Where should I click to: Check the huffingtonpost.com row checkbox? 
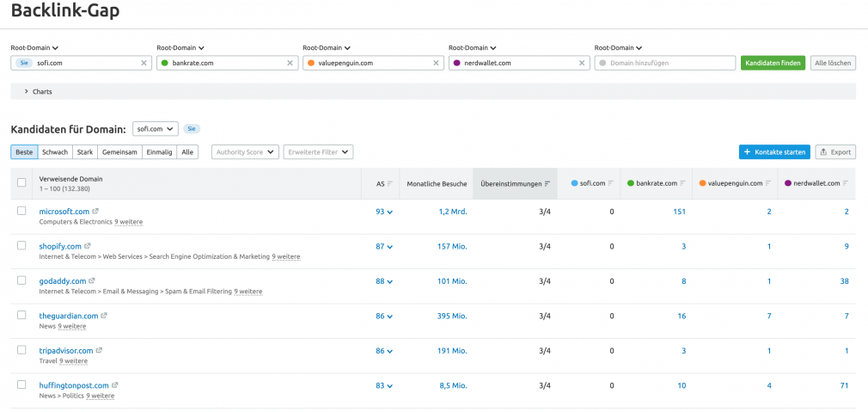[x=21, y=384]
